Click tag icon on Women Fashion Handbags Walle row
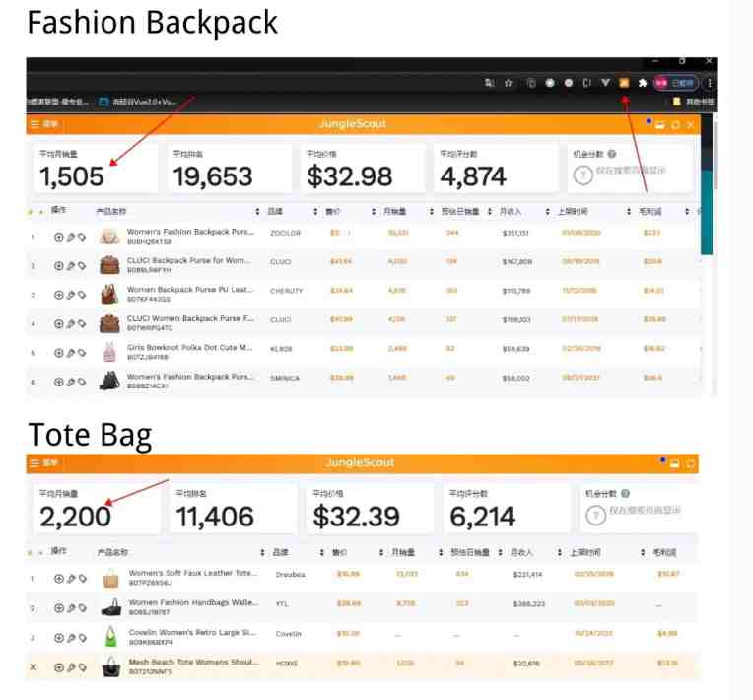Screen dimensions: 753x700 [x=83, y=608]
